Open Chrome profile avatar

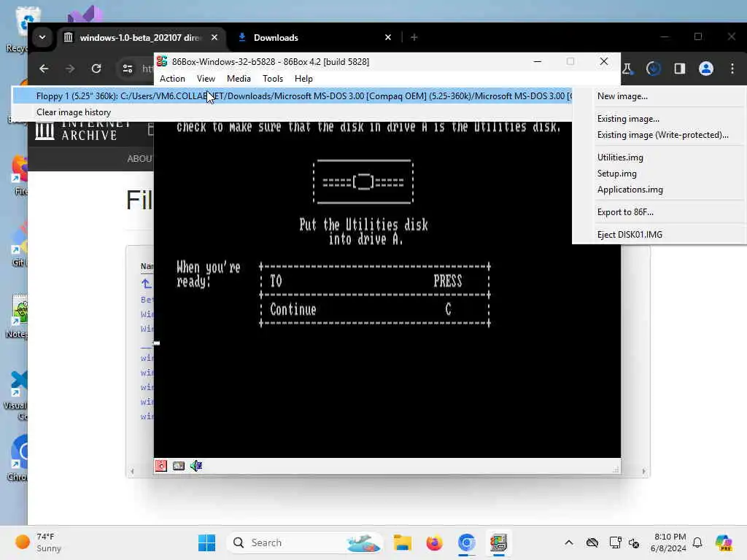click(x=706, y=69)
